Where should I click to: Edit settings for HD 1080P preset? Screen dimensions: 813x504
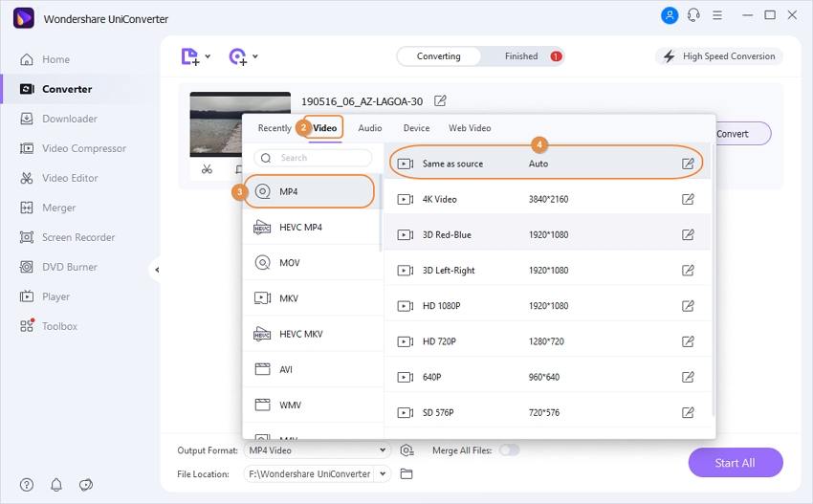[688, 306]
